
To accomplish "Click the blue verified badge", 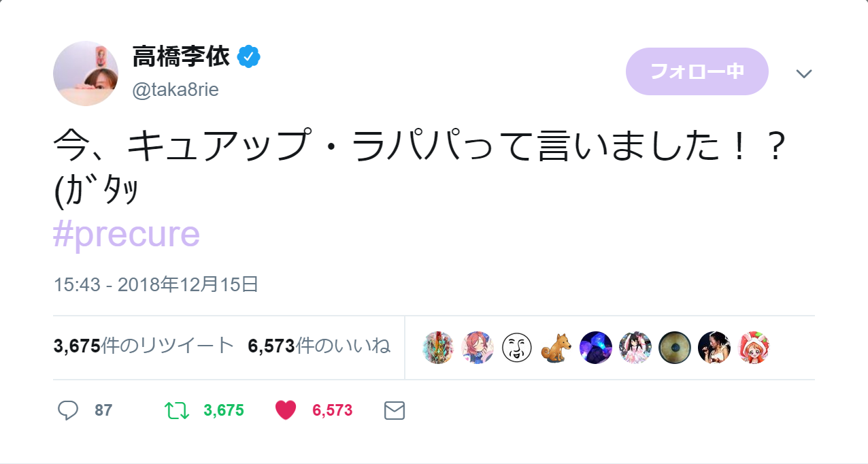I will [x=249, y=57].
